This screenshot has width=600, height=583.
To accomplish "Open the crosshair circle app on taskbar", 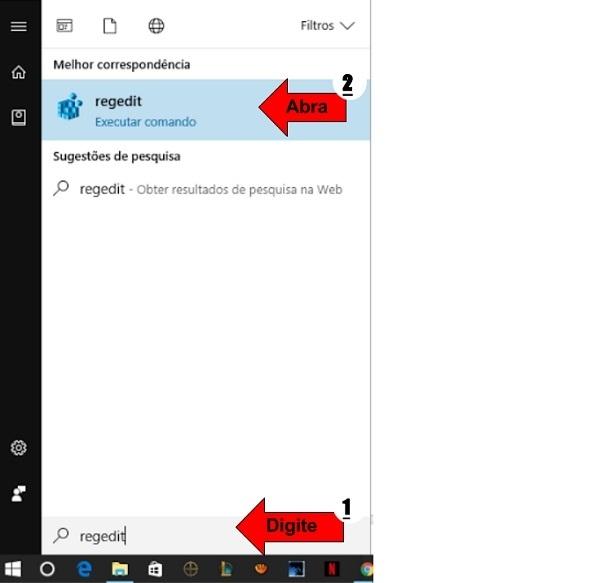I will 191,569.
